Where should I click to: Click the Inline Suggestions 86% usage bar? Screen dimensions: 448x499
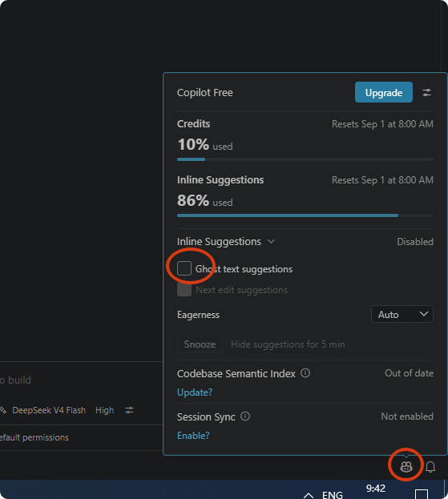305,215
